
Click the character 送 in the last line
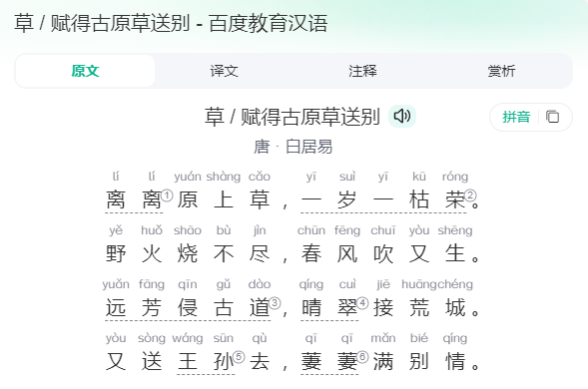(x=152, y=362)
